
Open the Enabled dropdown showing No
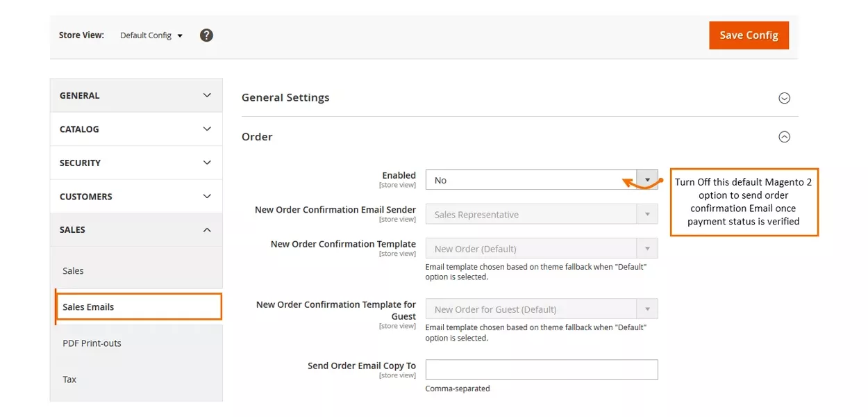(x=541, y=180)
